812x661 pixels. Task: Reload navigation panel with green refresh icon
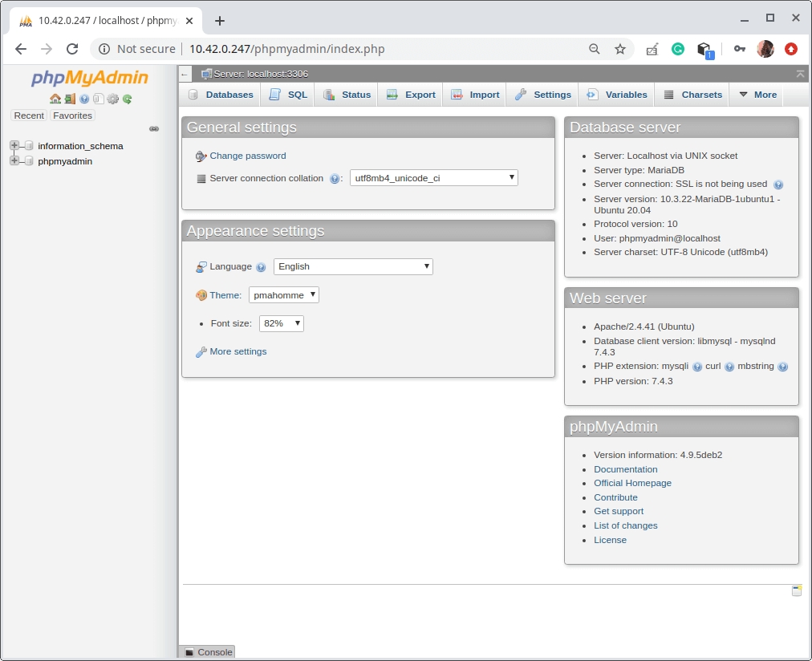point(127,99)
